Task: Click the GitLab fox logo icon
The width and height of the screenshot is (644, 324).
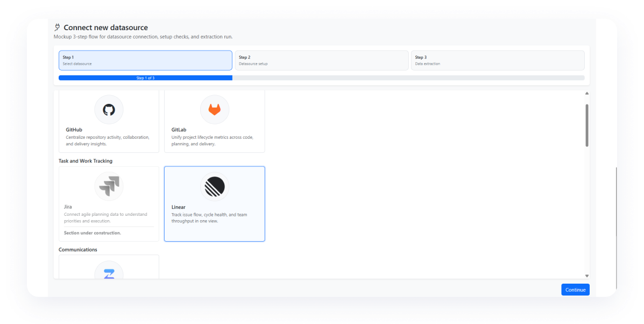Action: tap(214, 110)
